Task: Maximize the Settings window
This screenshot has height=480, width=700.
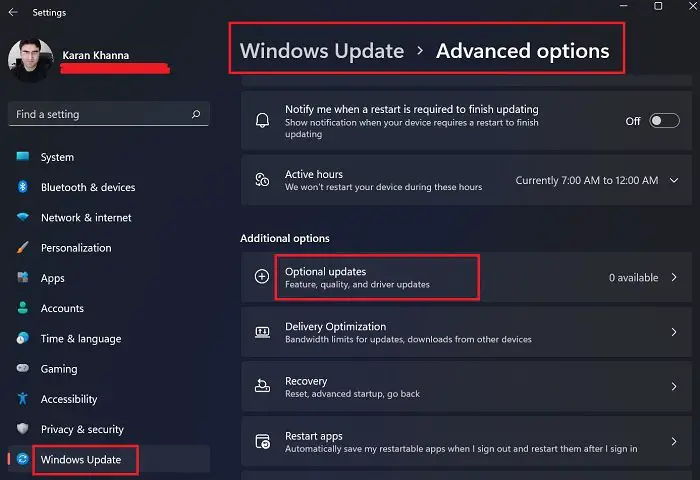Action: tap(658, 6)
